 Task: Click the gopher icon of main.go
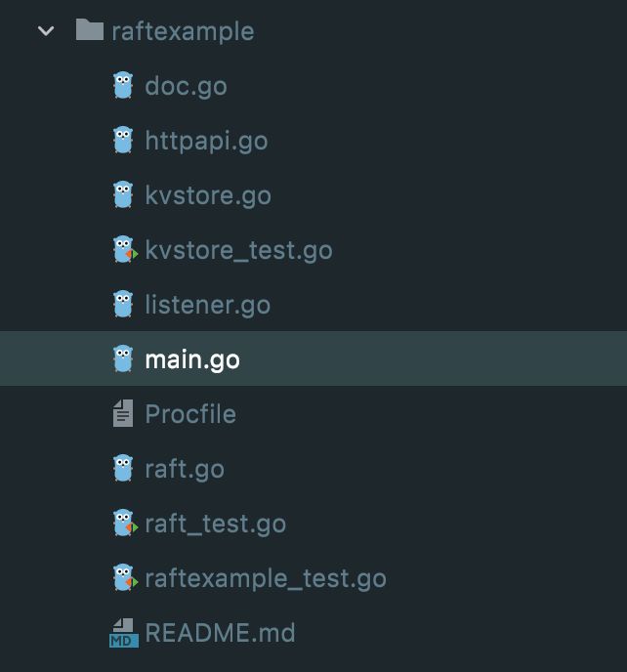123,358
